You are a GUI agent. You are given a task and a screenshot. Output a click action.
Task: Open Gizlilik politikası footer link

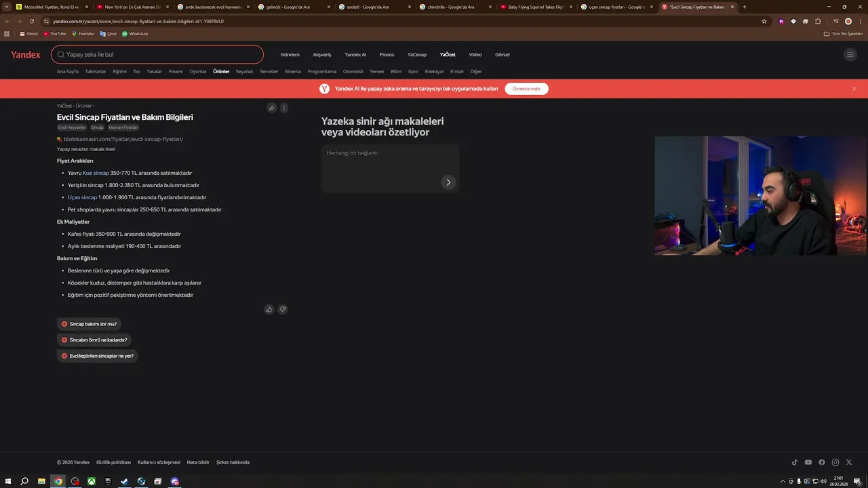113,462
